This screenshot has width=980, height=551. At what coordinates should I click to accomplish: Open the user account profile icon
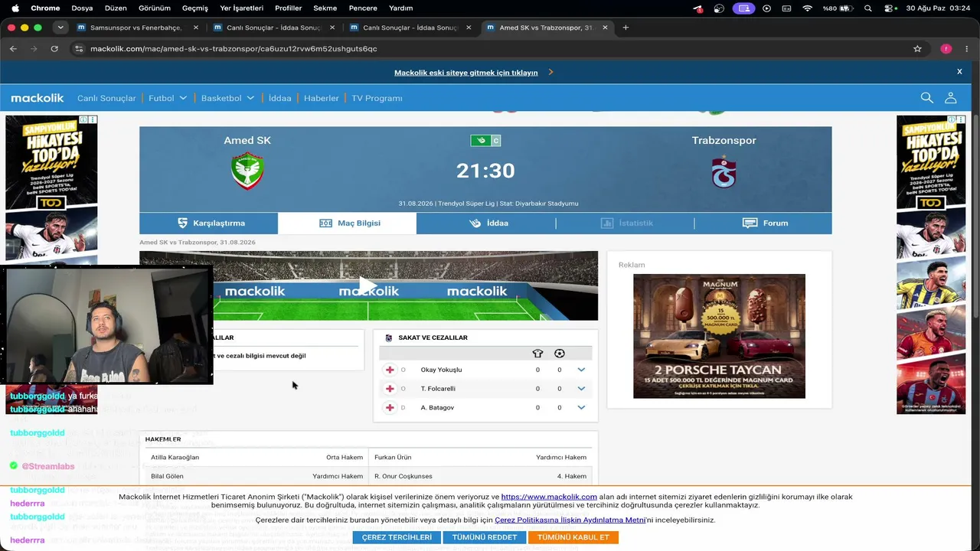click(950, 98)
